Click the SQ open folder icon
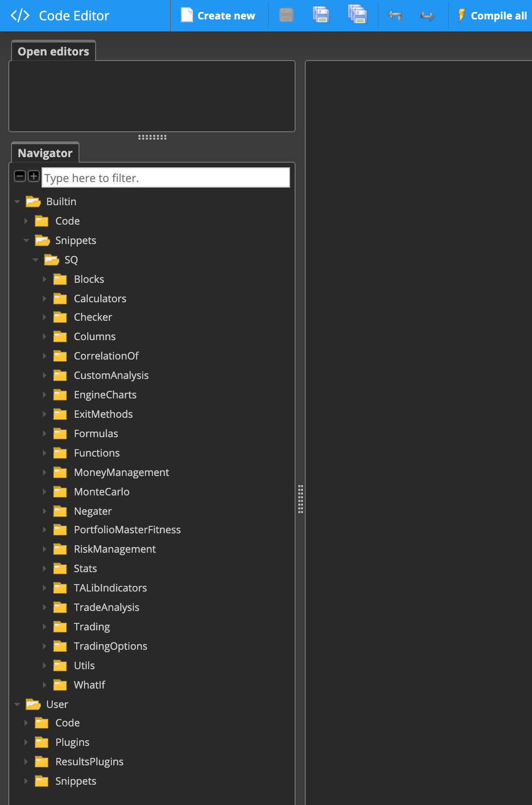 pos(51,260)
